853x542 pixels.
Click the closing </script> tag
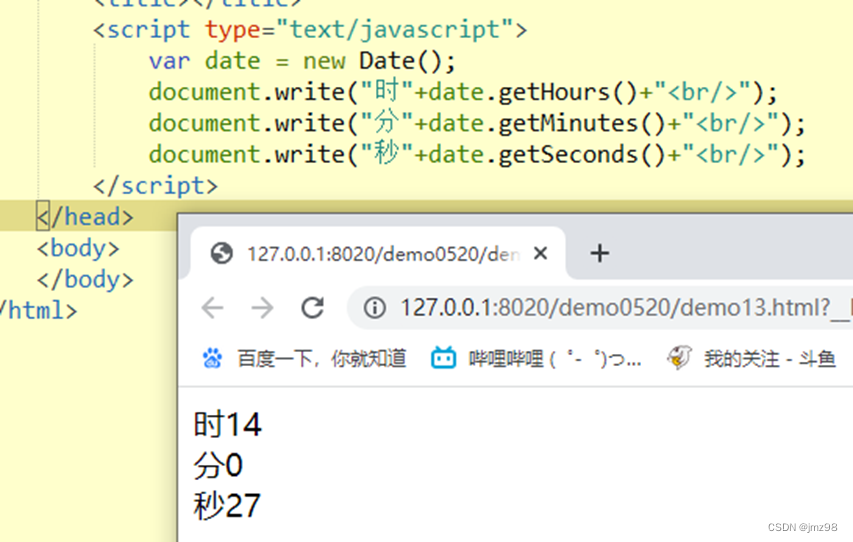(156, 186)
